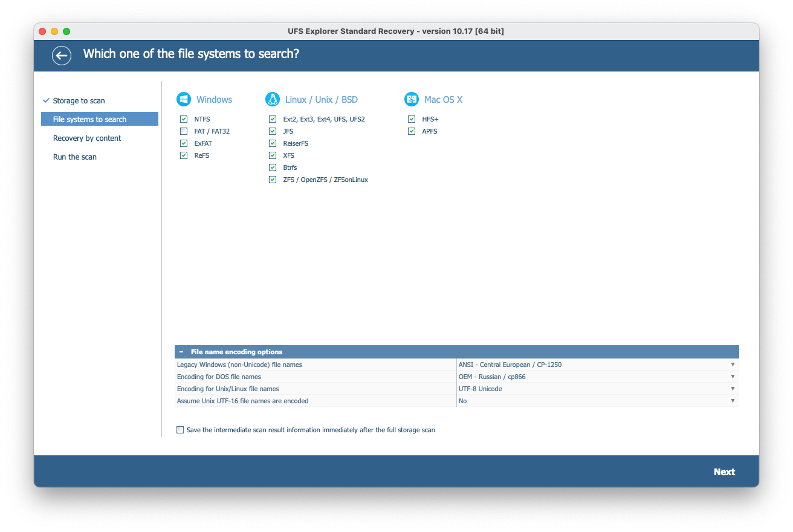This screenshot has height=532, width=793.
Task: Open Encoding for DOS file names dropdown
Action: coord(598,377)
